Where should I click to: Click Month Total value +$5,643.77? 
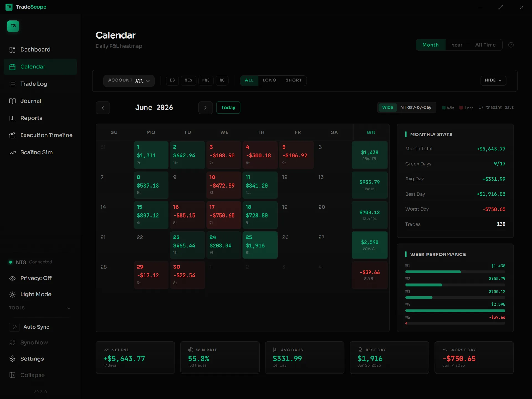[x=491, y=149]
